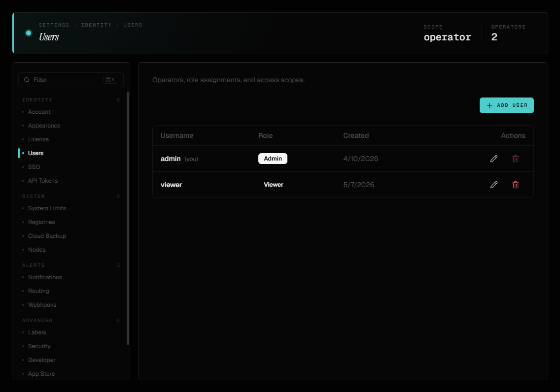
Task: Click the sidebar vertical scrollbar
Action: point(128,218)
